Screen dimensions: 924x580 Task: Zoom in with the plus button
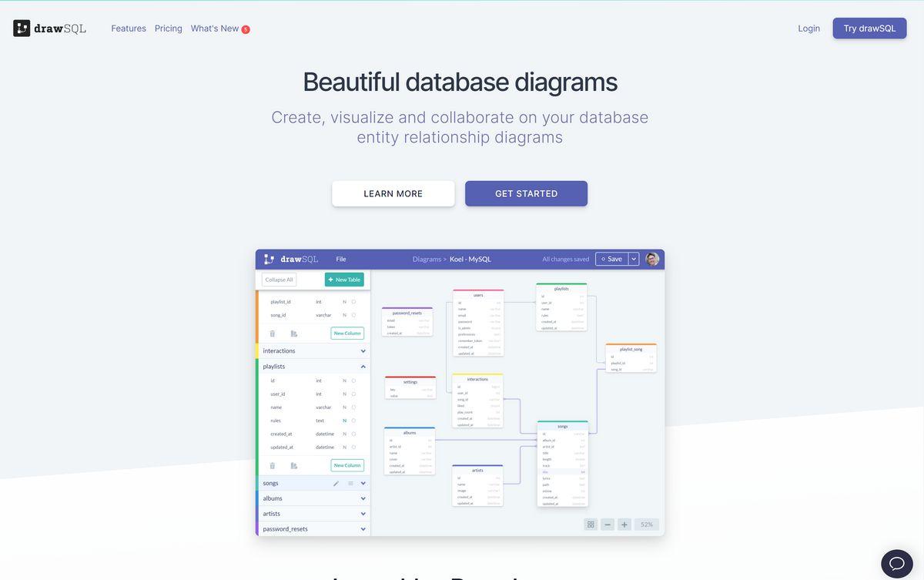[624, 525]
